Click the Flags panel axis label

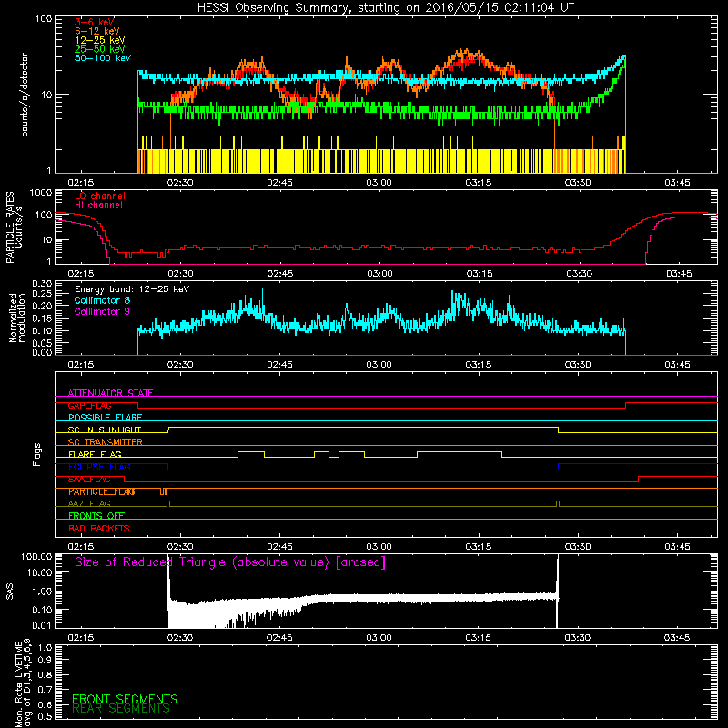click(x=37, y=454)
